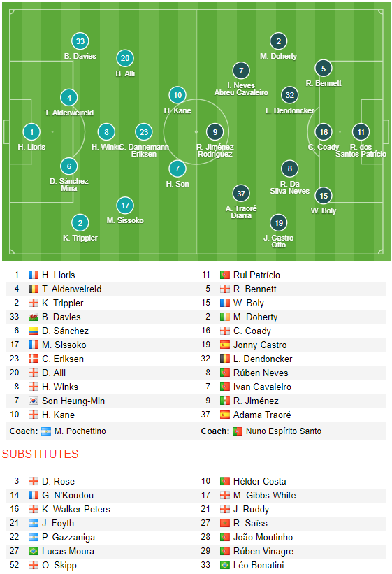
Task: Select M. Sissoko's number 17 marker
Action: [x=125, y=206]
